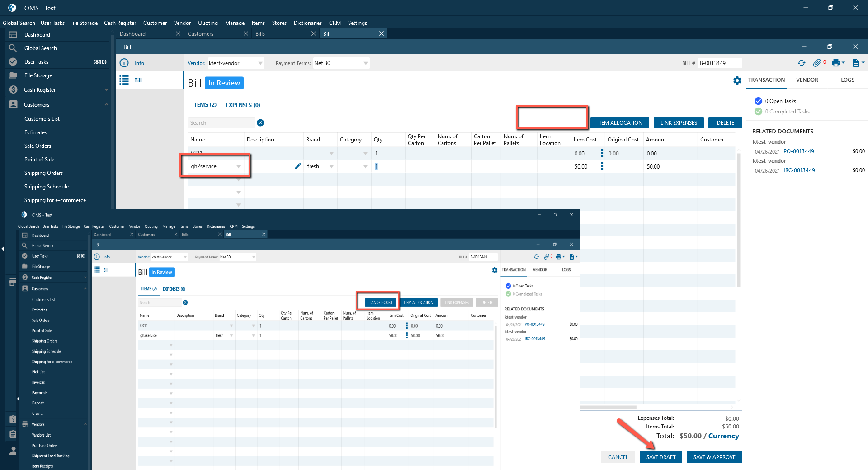
Task: Select the ITEMS (2) tab in the large window
Action: [204, 105]
